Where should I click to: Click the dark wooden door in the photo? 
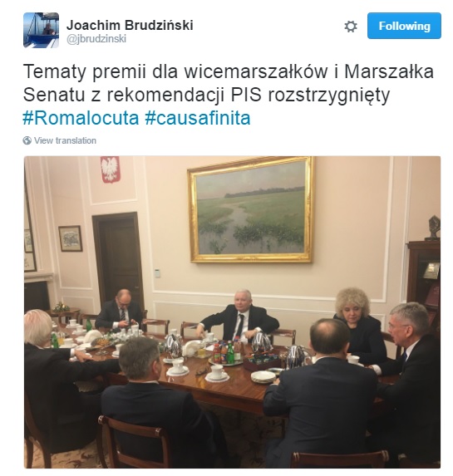coord(118,259)
